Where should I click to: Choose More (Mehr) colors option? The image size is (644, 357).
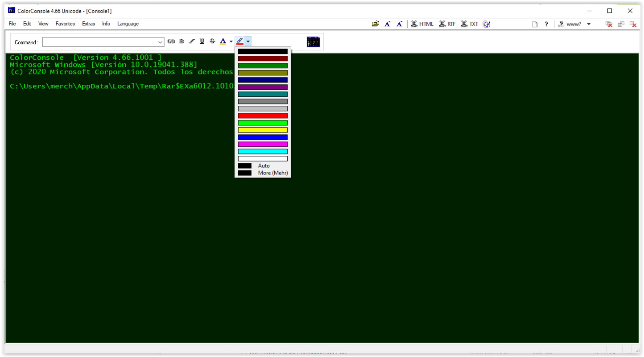(263, 173)
